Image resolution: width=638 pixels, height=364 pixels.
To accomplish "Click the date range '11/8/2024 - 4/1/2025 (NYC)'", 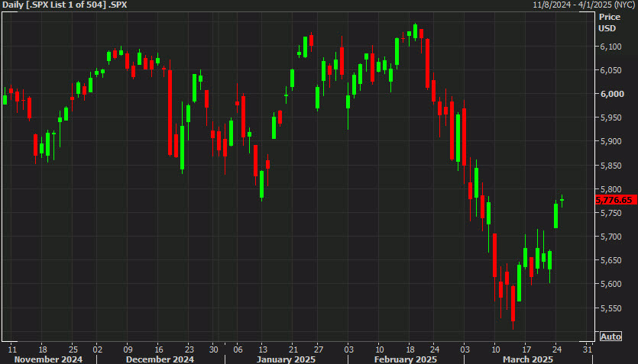I will tap(584, 5).
